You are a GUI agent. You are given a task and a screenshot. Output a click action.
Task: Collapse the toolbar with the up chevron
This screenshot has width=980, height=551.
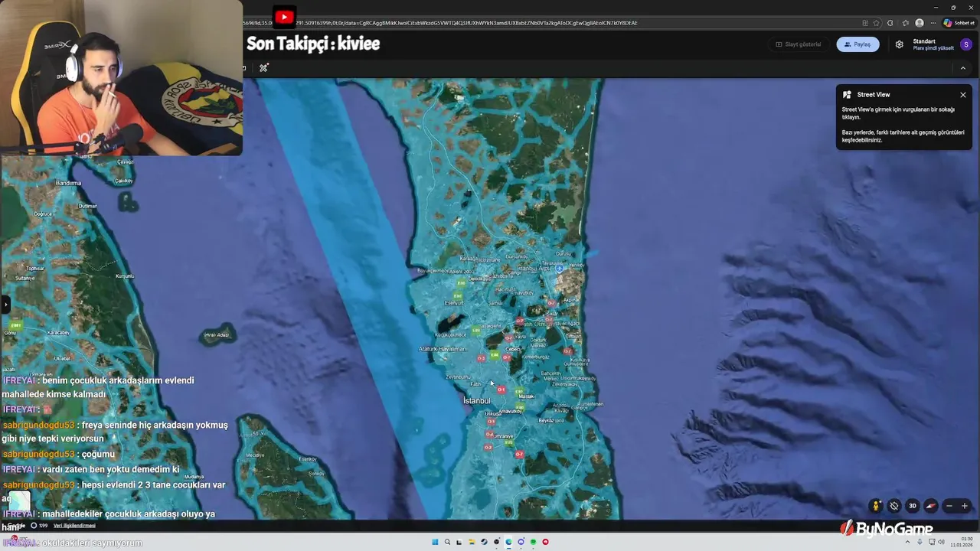(x=963, y=68)
